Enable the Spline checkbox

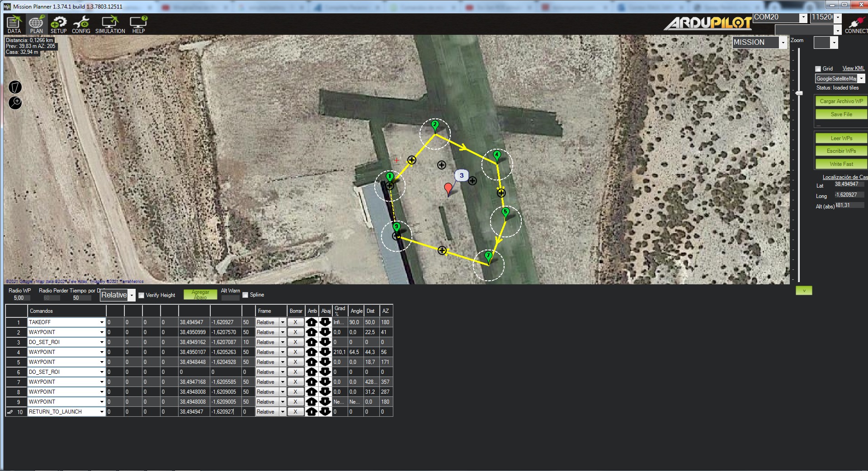[x=245, y=295]
